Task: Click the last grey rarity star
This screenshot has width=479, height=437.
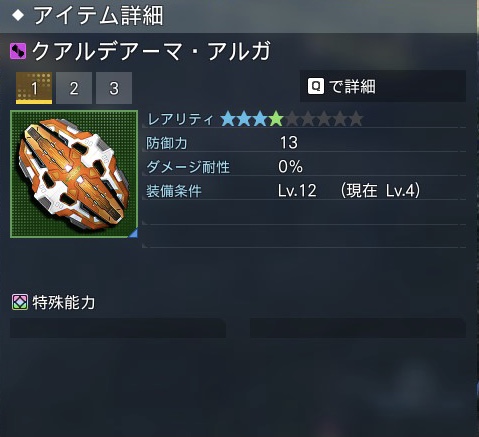Action: [x=356, y=119]
